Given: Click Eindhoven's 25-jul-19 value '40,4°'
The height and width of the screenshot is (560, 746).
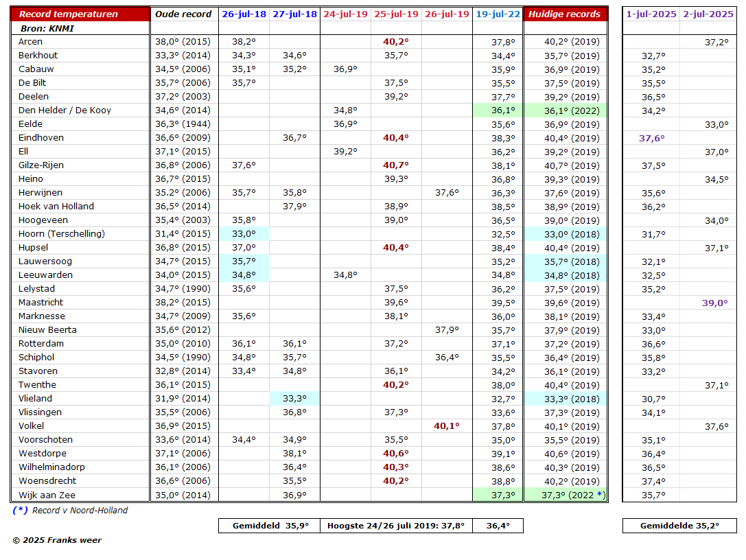Looking at the screenshot, I should point(396,138).
